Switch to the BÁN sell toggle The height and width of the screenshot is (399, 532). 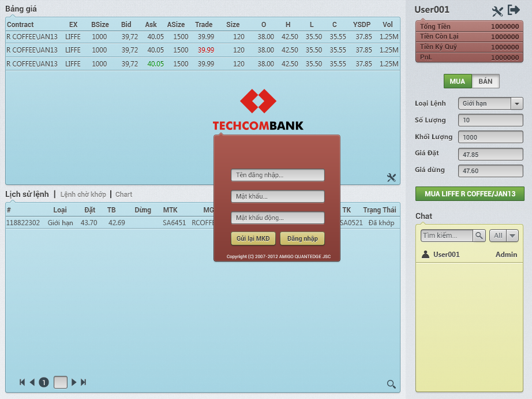pyautogui.click(x=485, y=81)
